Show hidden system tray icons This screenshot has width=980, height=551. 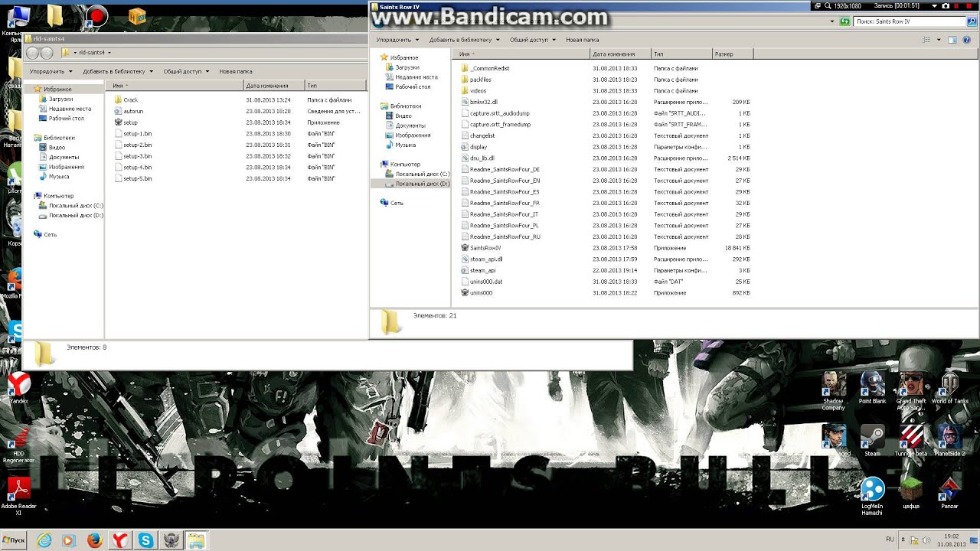pyautogui.click(x=903, y=540)
